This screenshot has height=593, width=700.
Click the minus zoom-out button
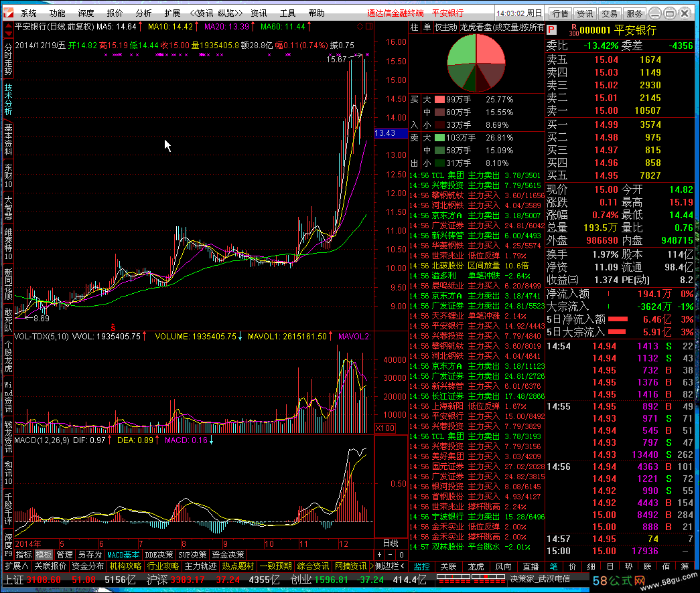pos(390,555)
